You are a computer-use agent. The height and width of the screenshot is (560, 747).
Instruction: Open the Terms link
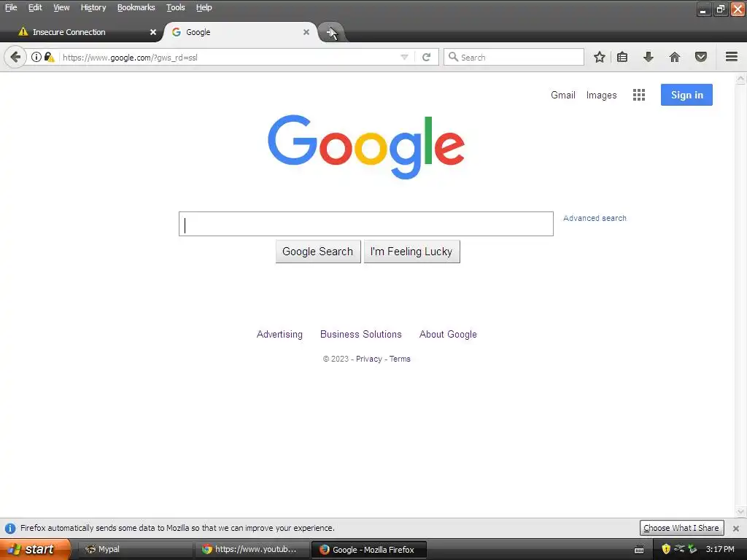click(x=400, y=359)
